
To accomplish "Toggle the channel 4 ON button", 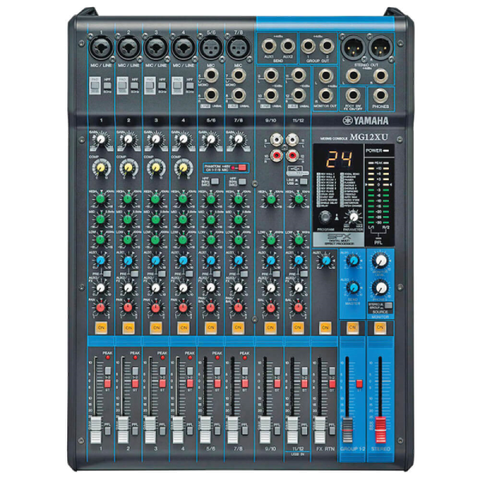I will tap(183, 328).
